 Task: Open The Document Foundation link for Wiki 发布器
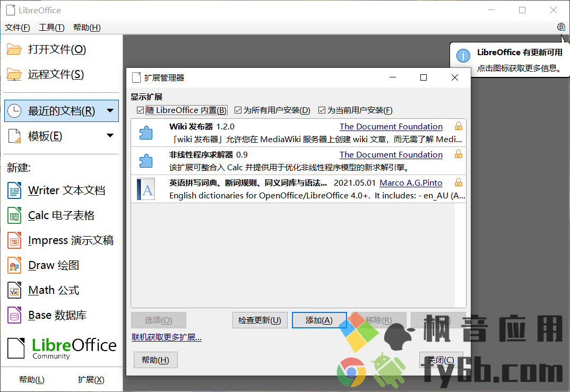tap(391, 126)
